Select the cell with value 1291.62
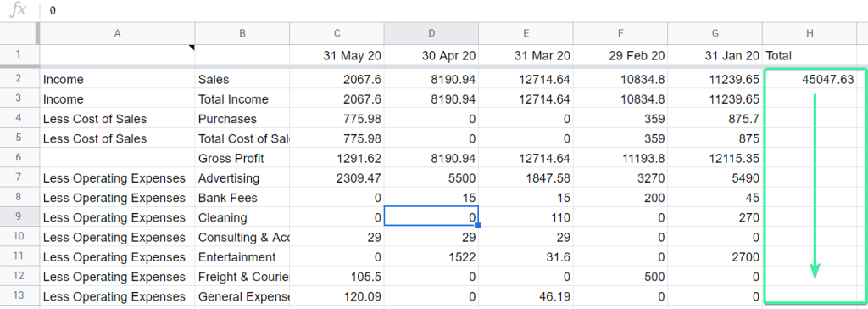 point(337,158)
